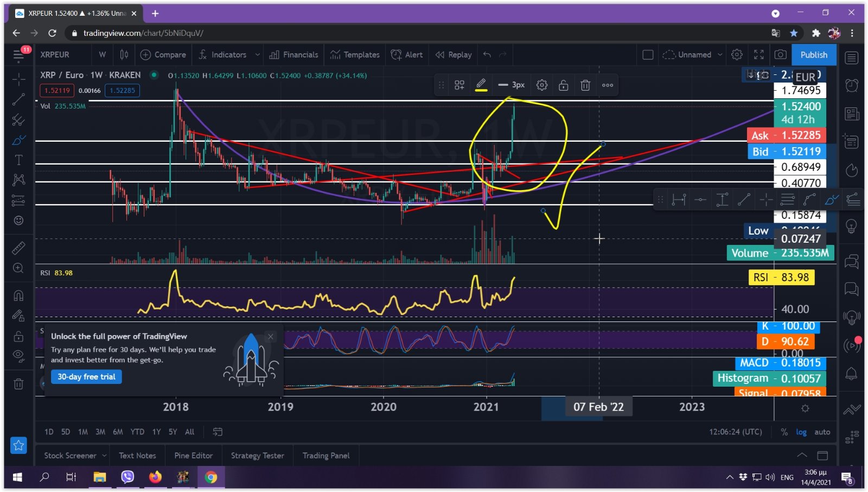
Task: Create a new Alert
Action: pos(407,55)
